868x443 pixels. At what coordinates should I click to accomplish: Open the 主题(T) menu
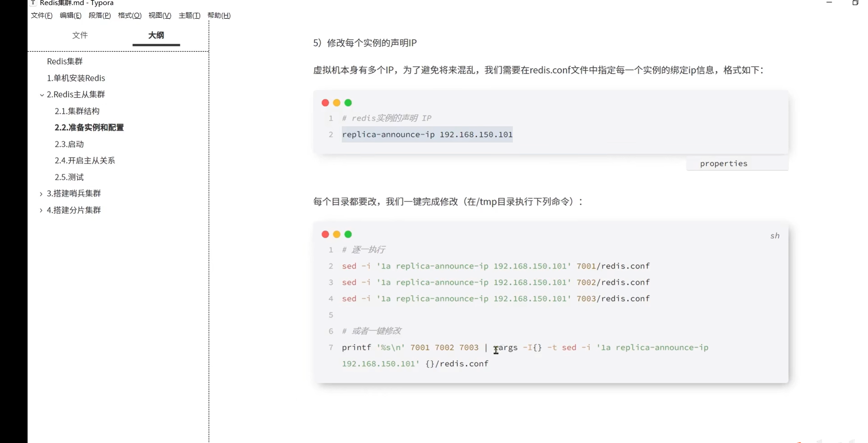click(x=189, y=15)
